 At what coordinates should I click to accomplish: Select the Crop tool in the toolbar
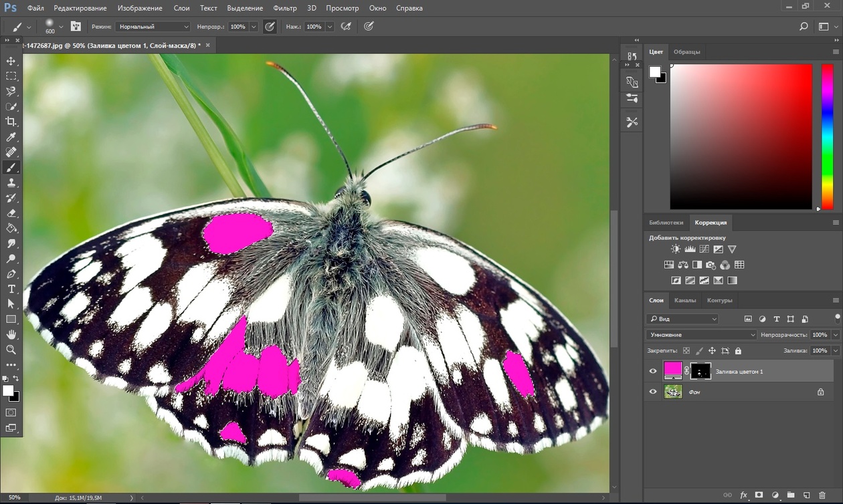coord(11,122)
